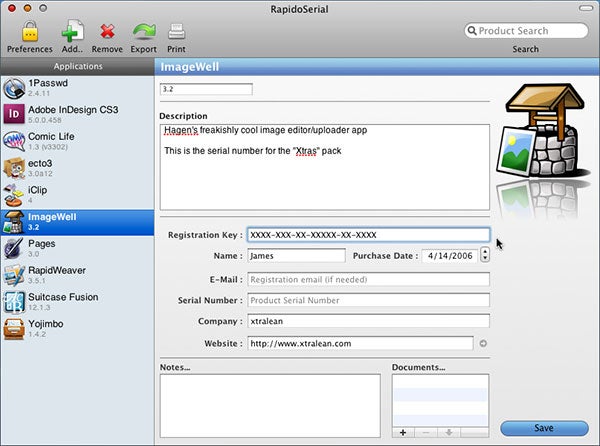Click the magnifier in Product Search
The height and width of the screenshot is (446, 600).
(x=472, y=31)
